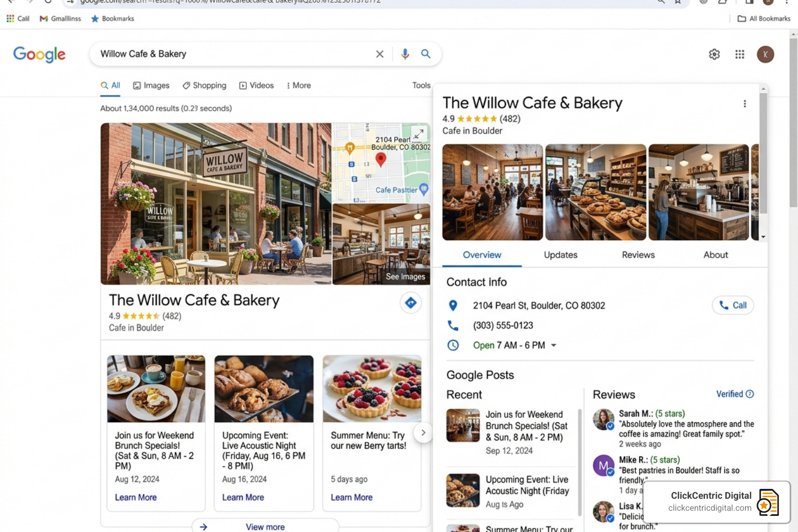Open Google settings gear icon
Viewport: 798px width, 532px height.
point(714,54)
